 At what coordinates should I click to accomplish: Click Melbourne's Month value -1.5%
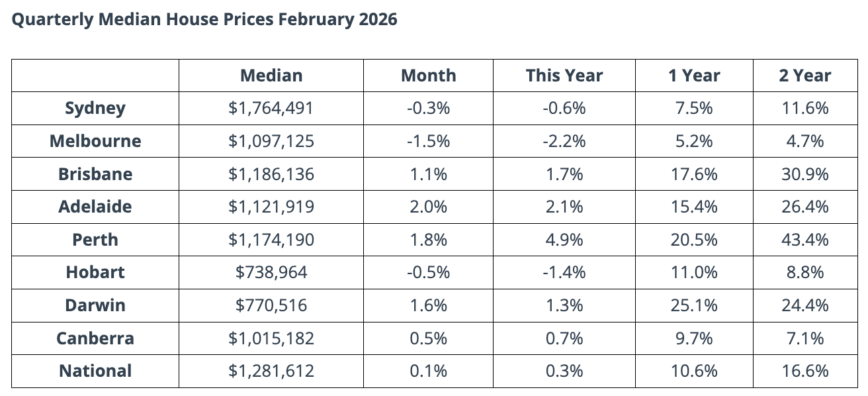click(x=428, y=141)
